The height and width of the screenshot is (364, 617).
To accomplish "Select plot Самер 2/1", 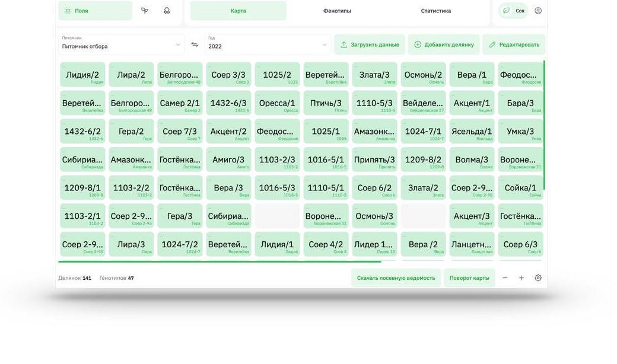I will [x=180, y=103].
